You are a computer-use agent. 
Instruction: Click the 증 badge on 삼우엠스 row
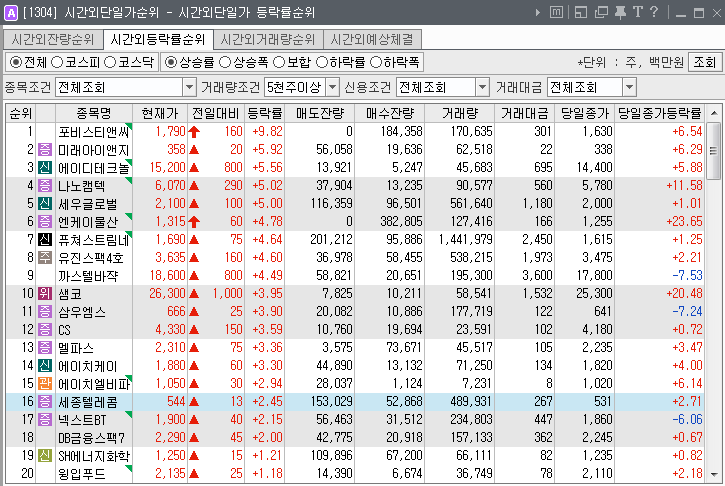pyautogui.click(x=44, y=312)
